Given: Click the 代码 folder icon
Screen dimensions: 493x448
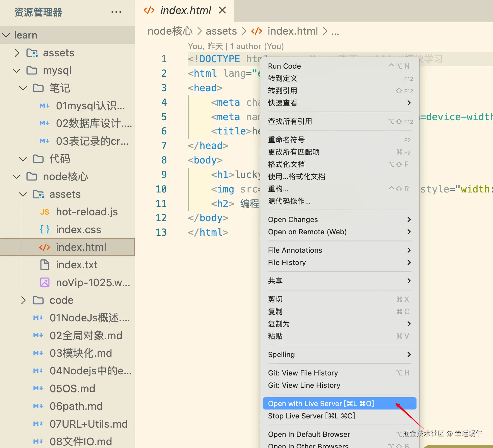Looking at the screenshot, I should pos(38,159).
